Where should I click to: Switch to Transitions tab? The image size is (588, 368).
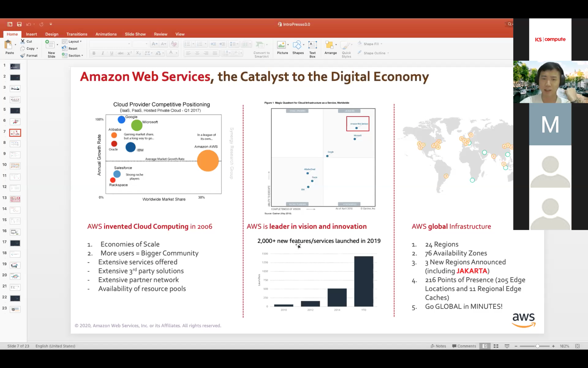(x=77, y=34)
